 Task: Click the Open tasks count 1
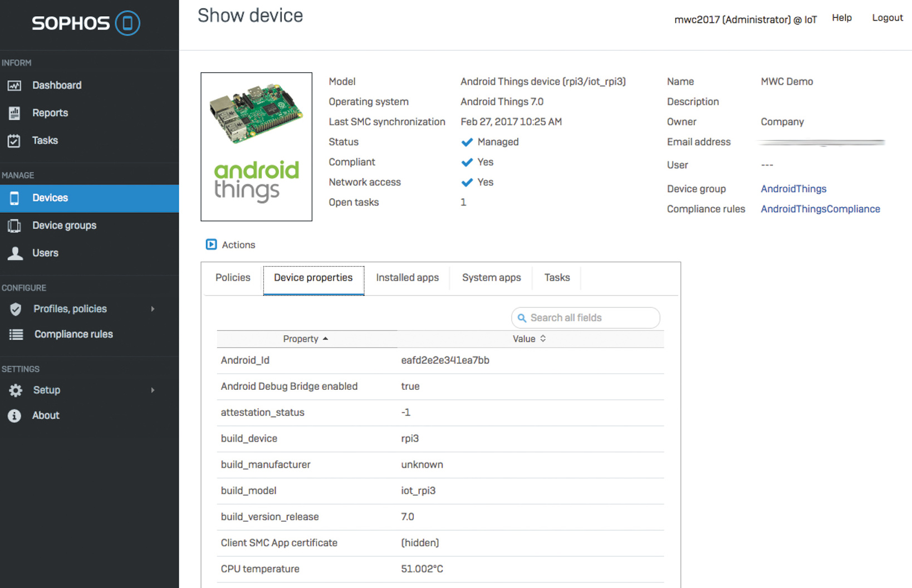(x=463, y=203)
